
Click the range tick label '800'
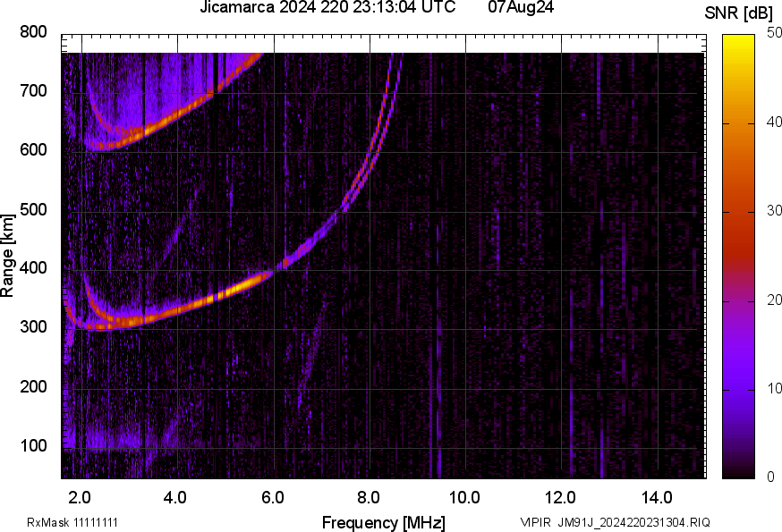pos(33,32)
